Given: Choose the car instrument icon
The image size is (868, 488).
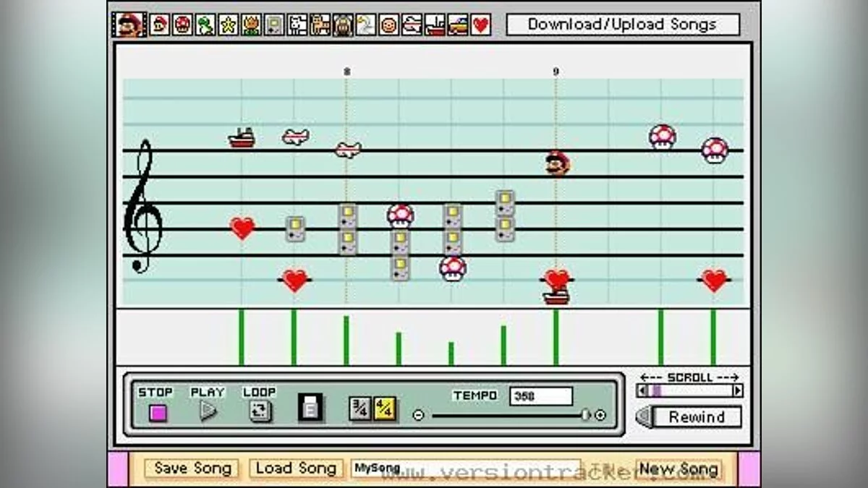Looking at the screenshot, I should 458,25.
